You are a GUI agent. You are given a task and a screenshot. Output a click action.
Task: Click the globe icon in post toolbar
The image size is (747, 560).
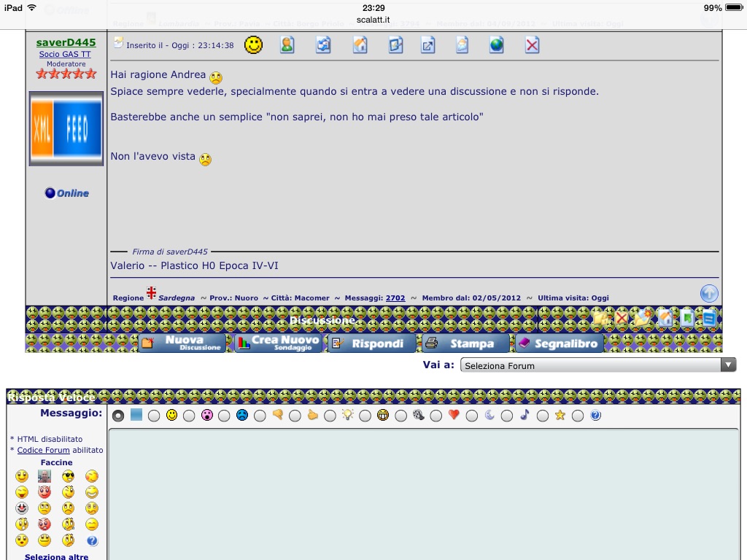pyautogui.click(x=496, y=45)
